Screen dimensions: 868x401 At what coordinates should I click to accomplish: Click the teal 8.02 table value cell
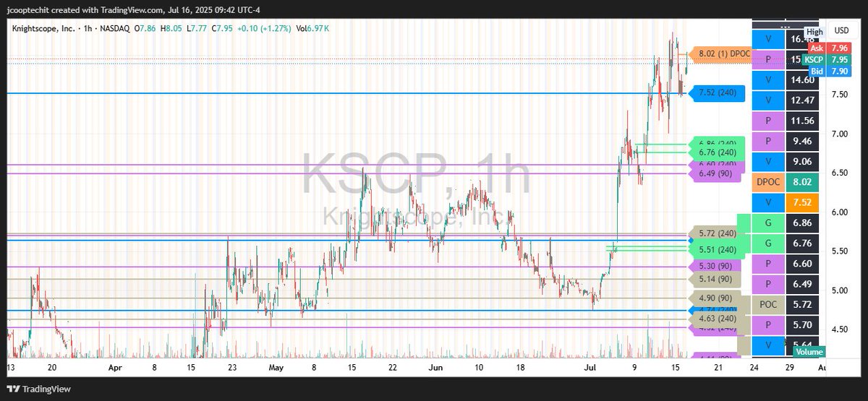coord(803,183)
